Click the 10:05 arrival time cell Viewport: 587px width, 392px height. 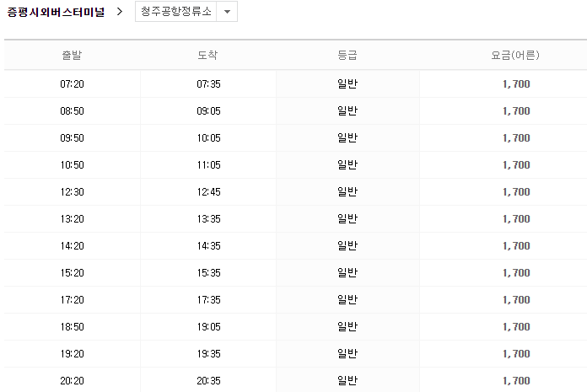point(208,138)
